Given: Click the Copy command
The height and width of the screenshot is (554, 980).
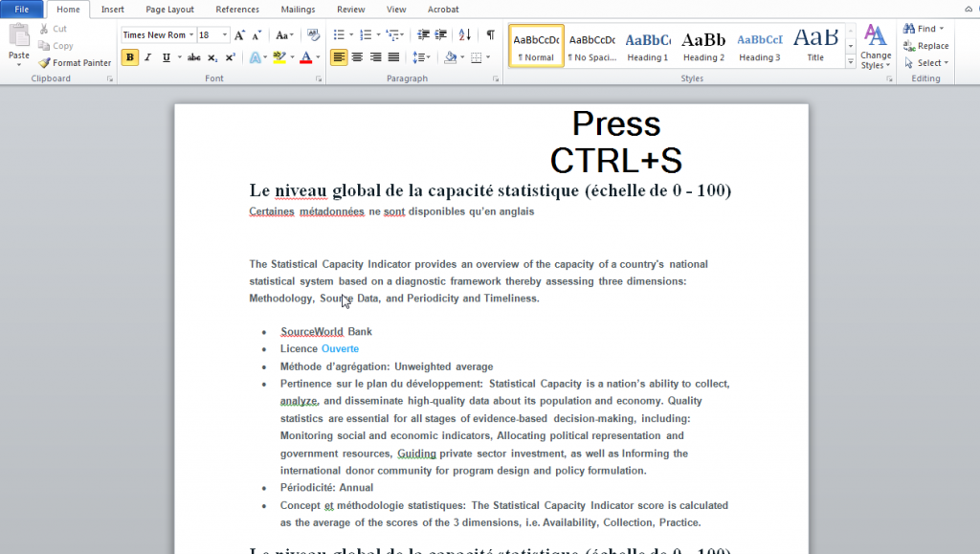Looking at the screenshot, I should pyautogui.click(x=56, y=46).
